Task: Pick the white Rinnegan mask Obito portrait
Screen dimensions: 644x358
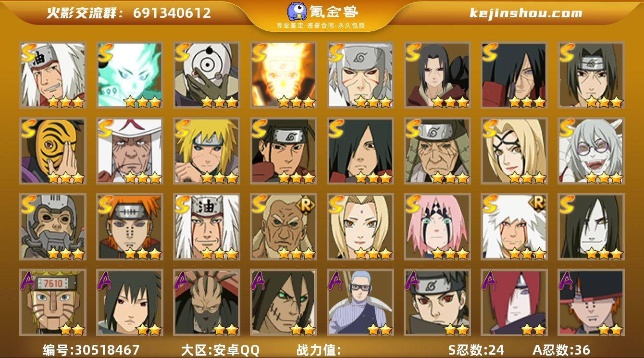Action: tap(207, 74)
